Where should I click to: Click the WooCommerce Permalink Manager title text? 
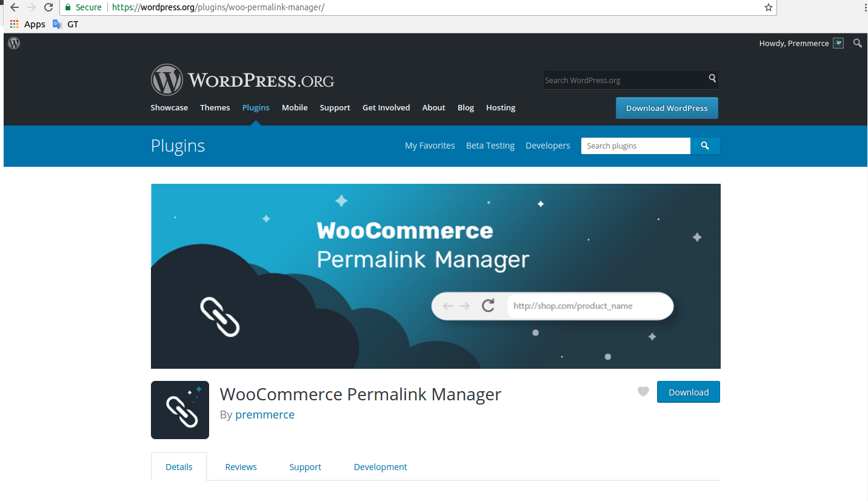tap(361, 394)
